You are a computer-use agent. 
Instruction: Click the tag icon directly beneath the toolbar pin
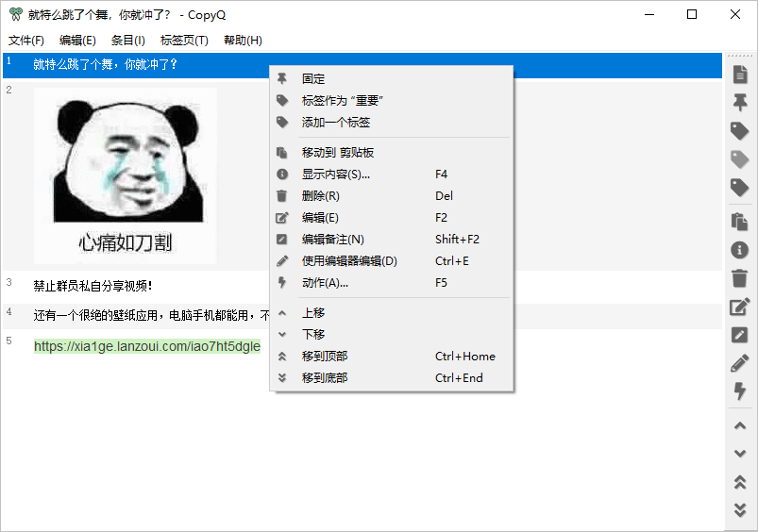740,131
